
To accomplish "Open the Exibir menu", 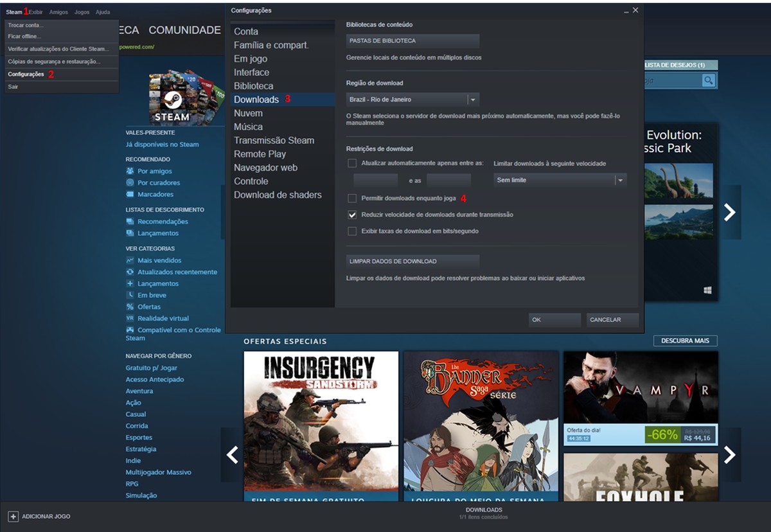I will click(36, 12).
